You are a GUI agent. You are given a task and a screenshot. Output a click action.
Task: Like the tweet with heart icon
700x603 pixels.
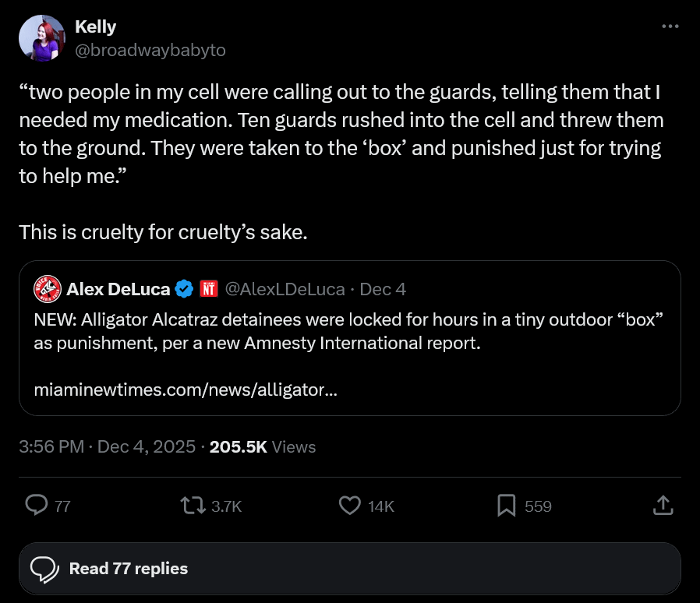pos(350,506)
